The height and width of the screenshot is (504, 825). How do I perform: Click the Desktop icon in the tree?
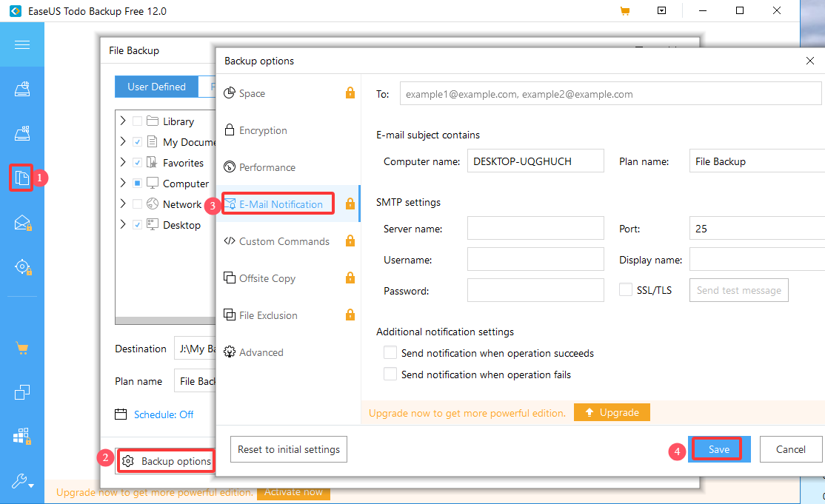pyautogui.click(x=153, y=224)
